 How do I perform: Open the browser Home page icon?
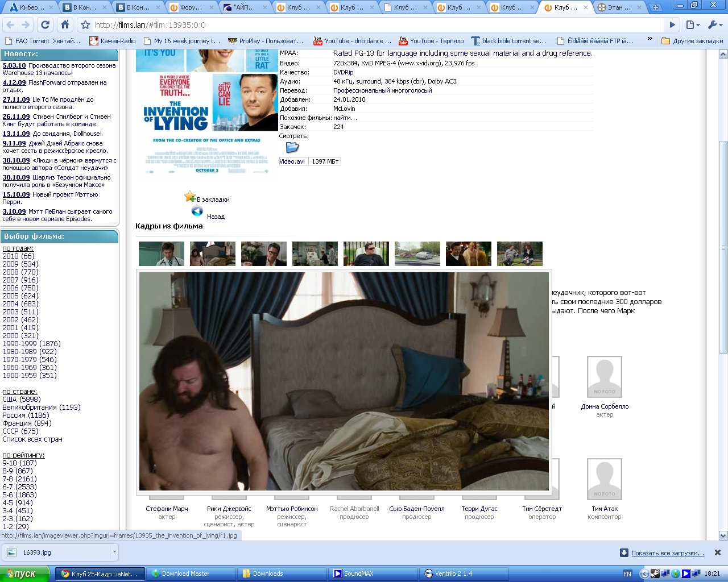coord(65,25)
